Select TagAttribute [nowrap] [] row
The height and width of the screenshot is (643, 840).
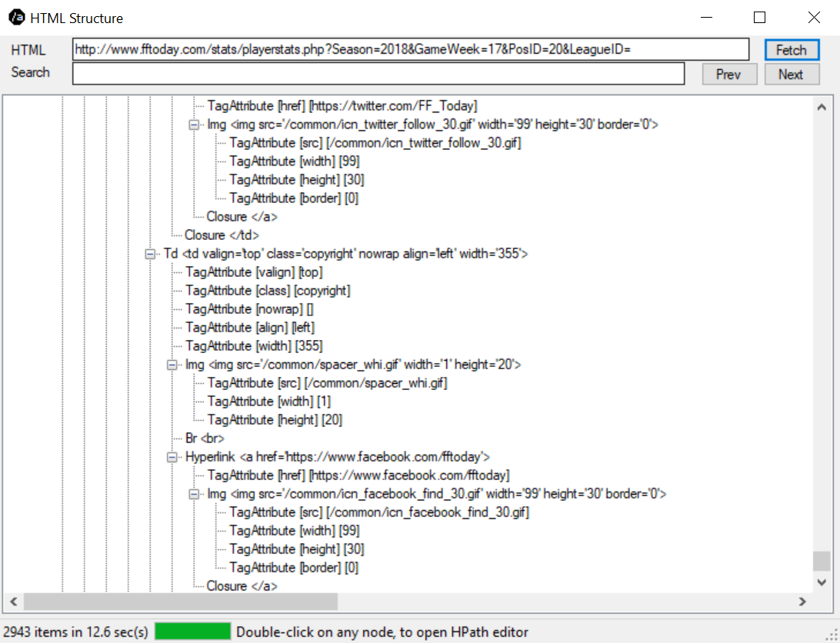249,309
